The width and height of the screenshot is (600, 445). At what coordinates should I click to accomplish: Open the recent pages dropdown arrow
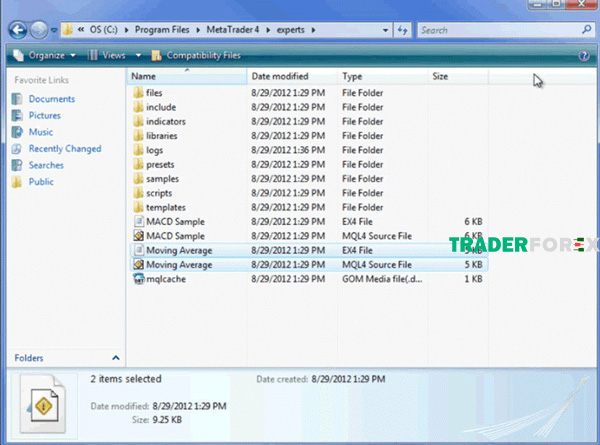click(x=54, y=30)
